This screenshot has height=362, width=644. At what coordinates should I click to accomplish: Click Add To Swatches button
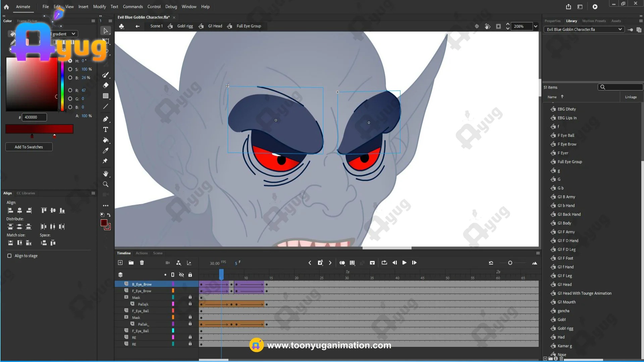pyautogui.click(x=29, y=147)
